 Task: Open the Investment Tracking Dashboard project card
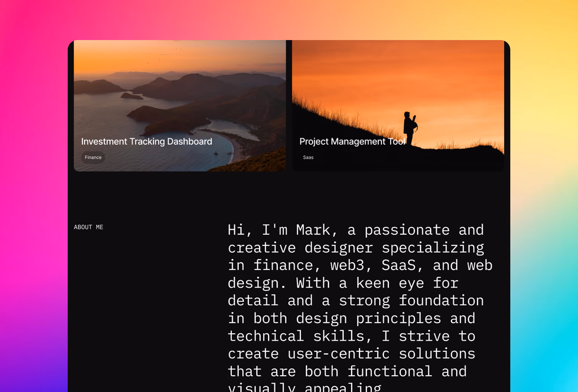pos(180,105)
